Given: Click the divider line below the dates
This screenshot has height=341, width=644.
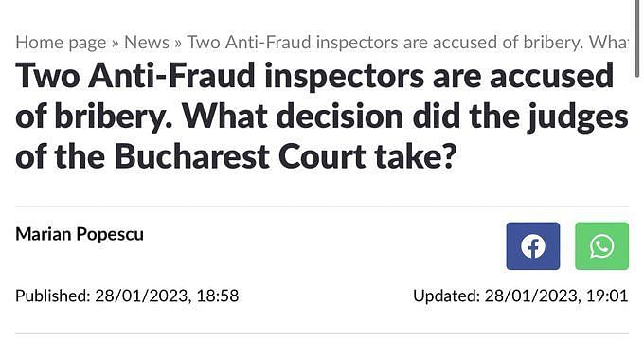Looking at the screenshot, I should [x=322, y=334].
